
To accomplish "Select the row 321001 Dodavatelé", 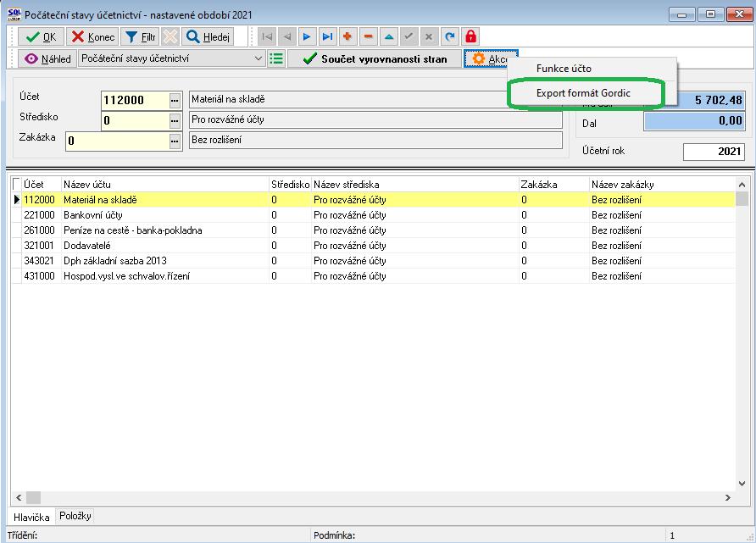I will pos(374,246).
